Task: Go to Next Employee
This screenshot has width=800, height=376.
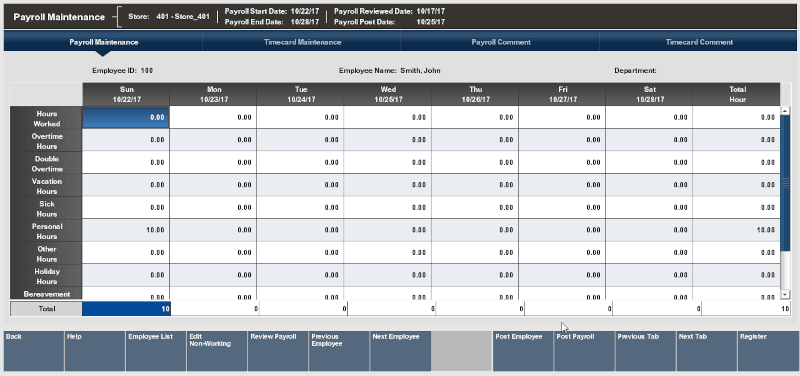Action: 400,351
